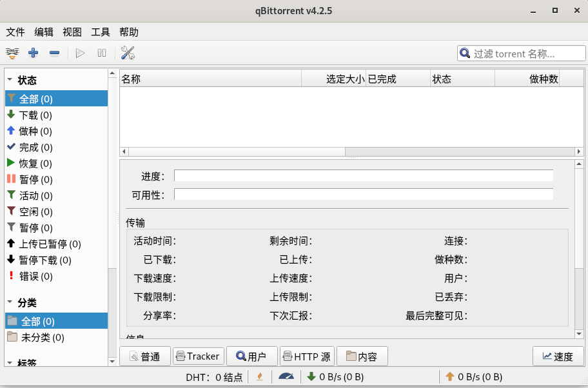Viewport: 588px width, 388px height.
Task: Click details panel scrollbar down arrow
Action: [x=579, y=334]
